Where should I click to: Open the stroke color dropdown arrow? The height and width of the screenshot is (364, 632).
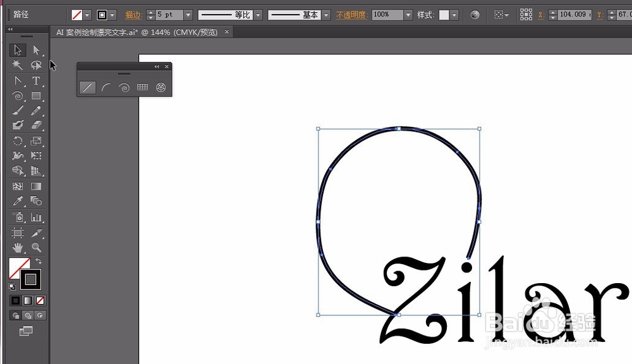point(112,15)
